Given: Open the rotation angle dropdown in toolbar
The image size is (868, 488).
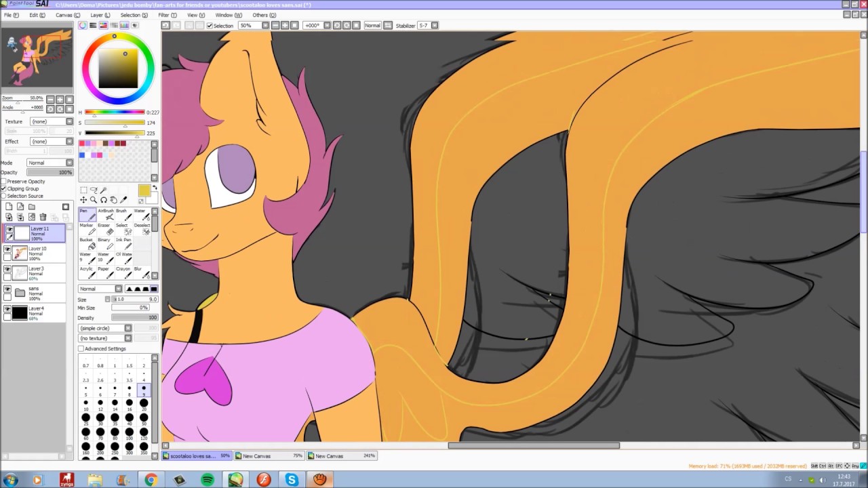Looking at the screenshot, I should click(x=317, y=26).
